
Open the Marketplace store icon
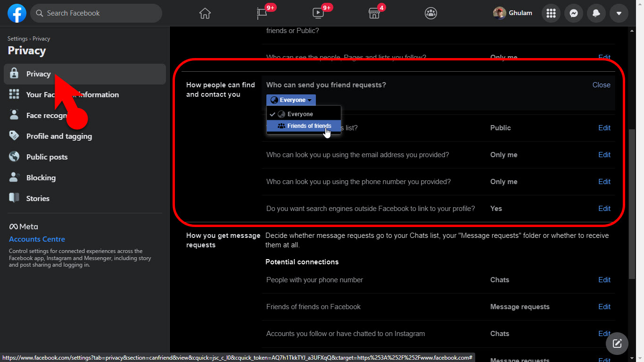tap(374, 13)
